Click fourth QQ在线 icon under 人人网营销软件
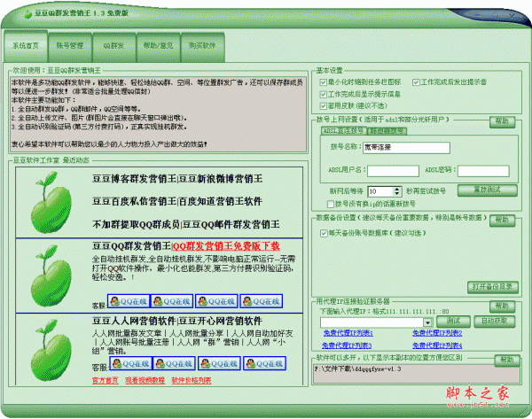This screenshot has width=532, height=419. pos(264,363)
